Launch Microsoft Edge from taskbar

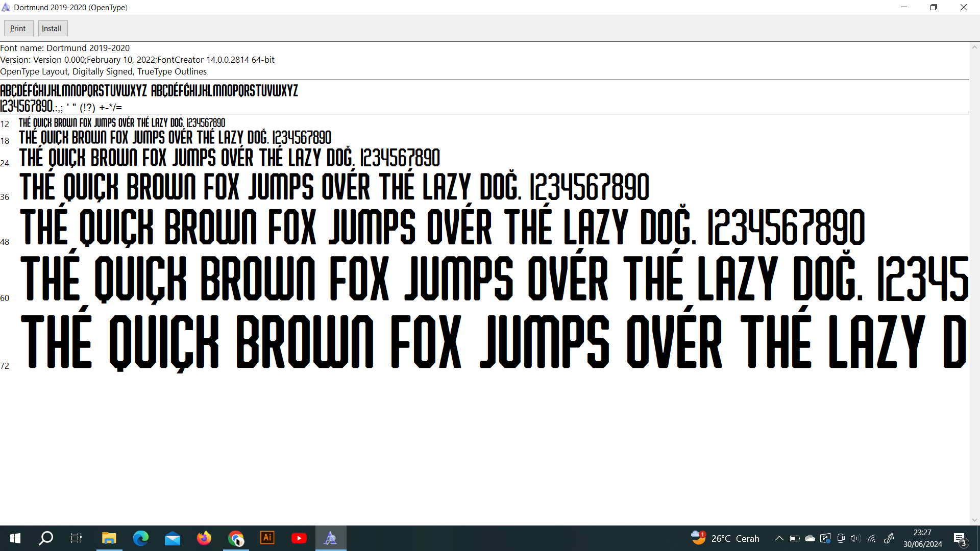140,538
